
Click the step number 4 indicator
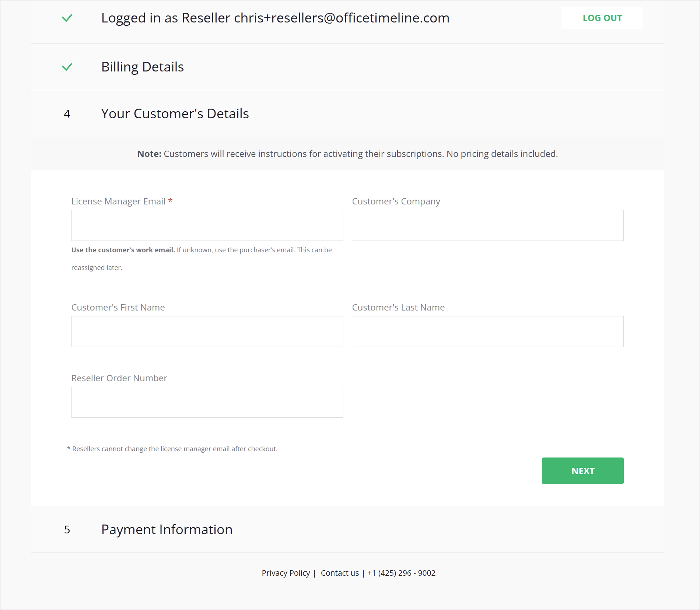[67, 114]
